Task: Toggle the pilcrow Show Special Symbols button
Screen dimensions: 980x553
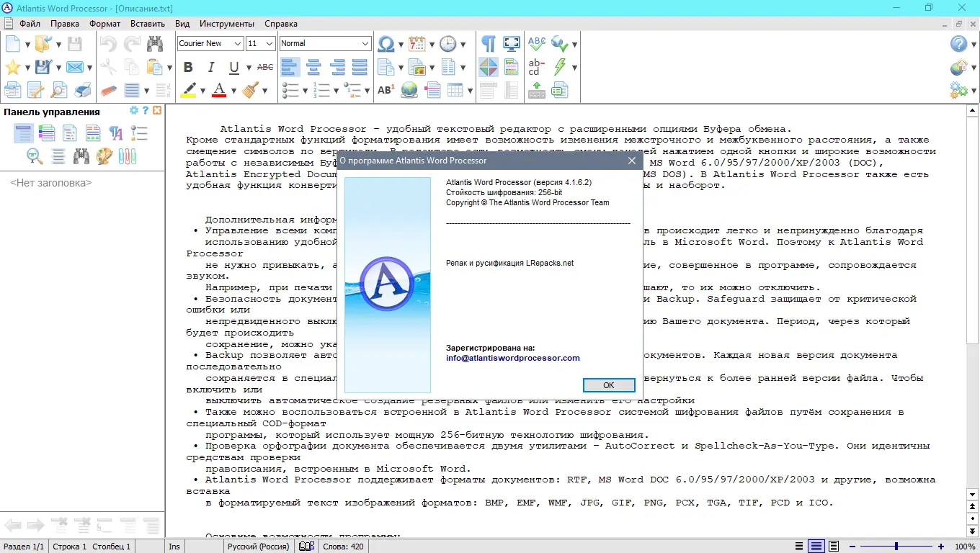Action: (x=489, y=44)
